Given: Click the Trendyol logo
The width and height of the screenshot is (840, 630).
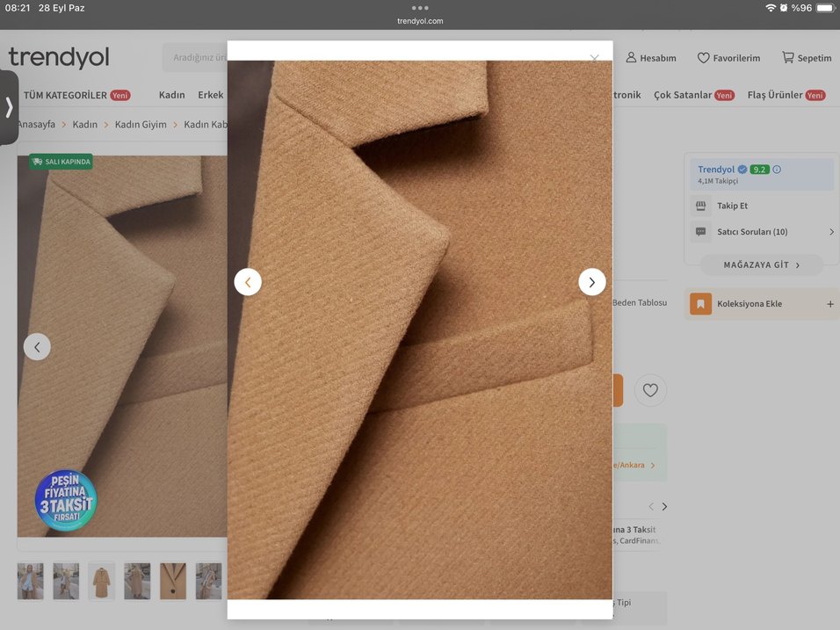Looking at the screenshot, I should coord(59,58).
